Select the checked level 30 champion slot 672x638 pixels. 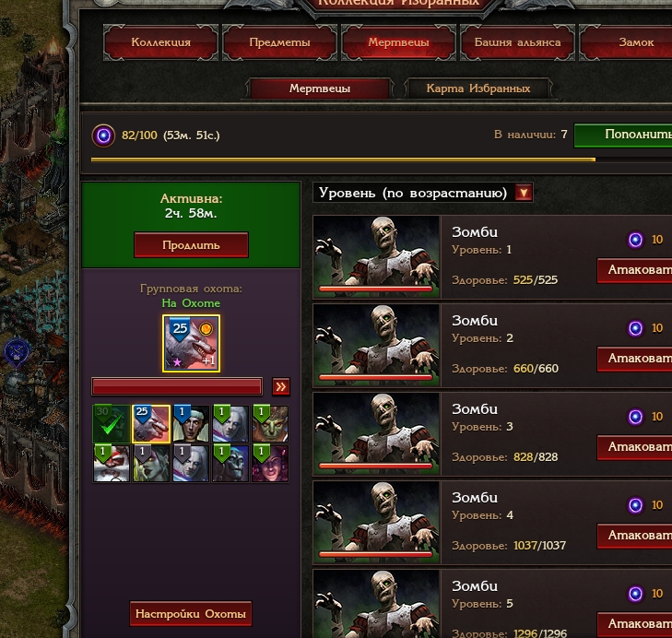[x=112, y=423]
